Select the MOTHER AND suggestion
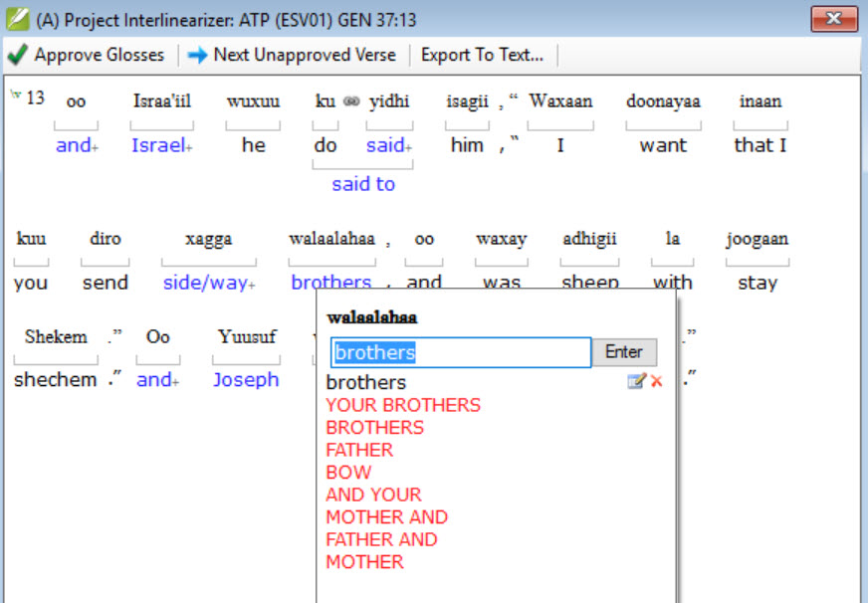 coord(386,516)
